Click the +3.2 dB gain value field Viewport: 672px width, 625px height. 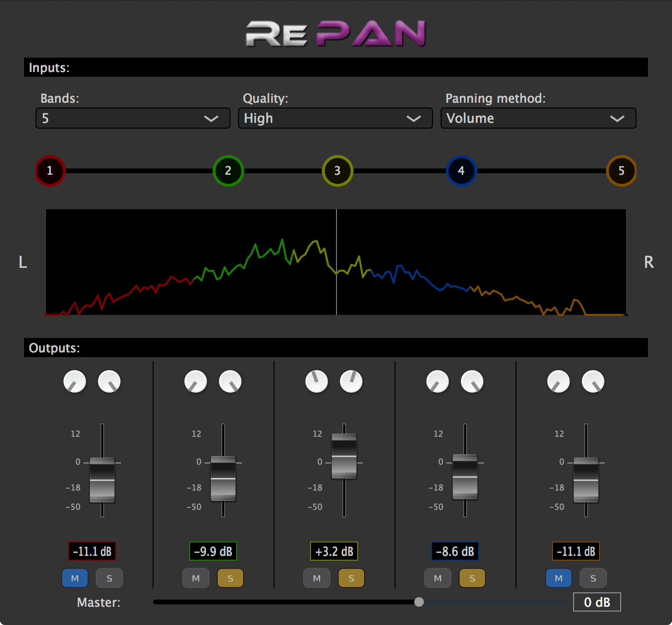[334, 551]
